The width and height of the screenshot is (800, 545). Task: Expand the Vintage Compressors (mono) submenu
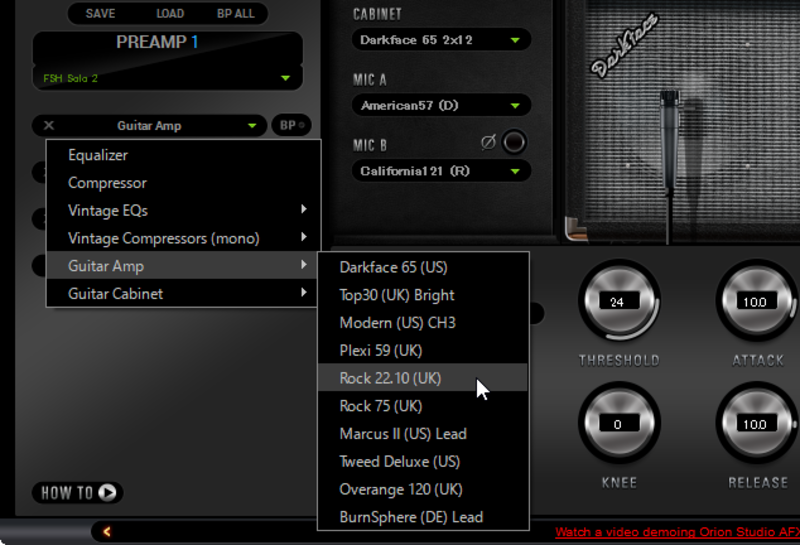(183, 238)
